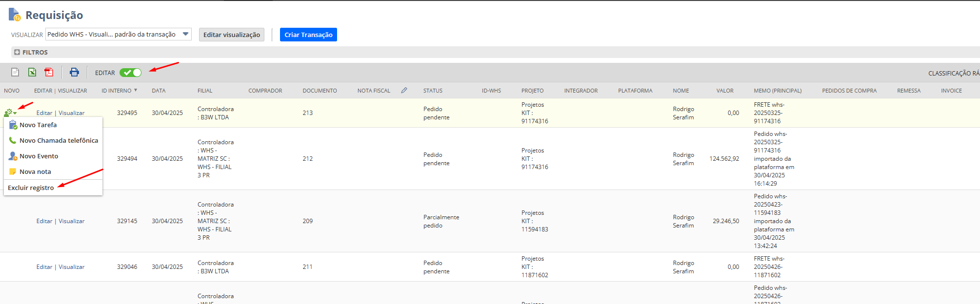This screenshot has width=980, height=304.
Task: Select Novo Tarefa from the menu
Action: tap(38, 125)
